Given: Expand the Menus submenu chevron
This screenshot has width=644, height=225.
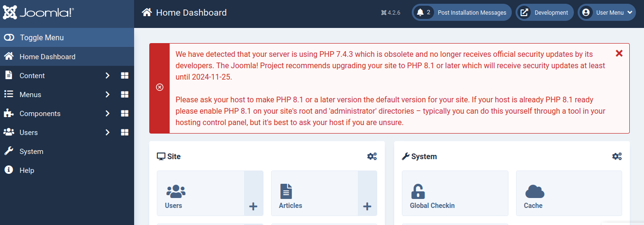Looking at the screenshot, I should [108, 94].
